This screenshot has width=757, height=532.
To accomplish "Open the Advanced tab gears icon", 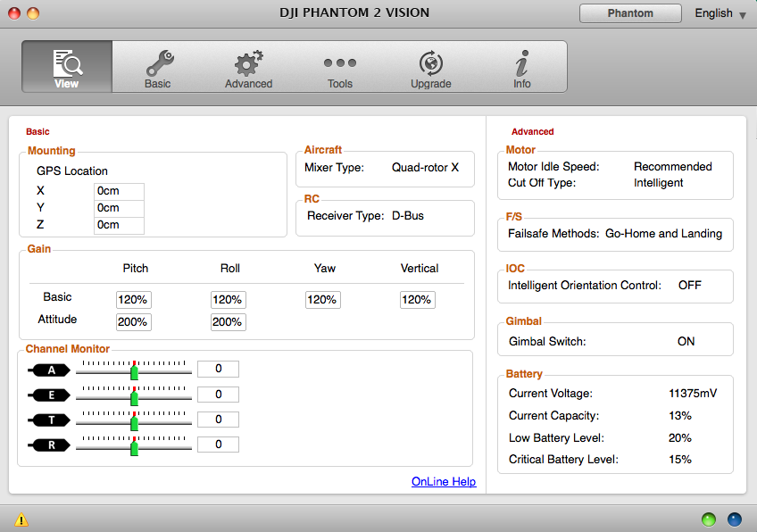I will coord(248,63).
